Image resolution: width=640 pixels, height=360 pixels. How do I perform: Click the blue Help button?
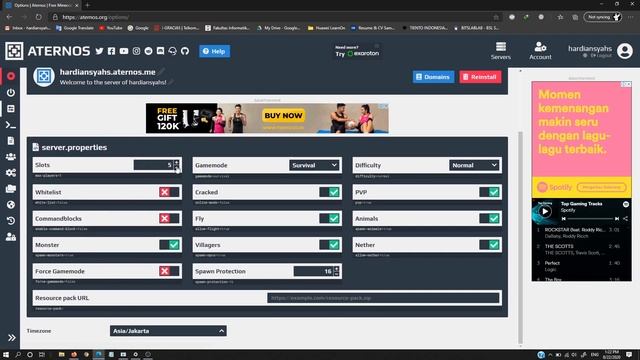point(215,51)
